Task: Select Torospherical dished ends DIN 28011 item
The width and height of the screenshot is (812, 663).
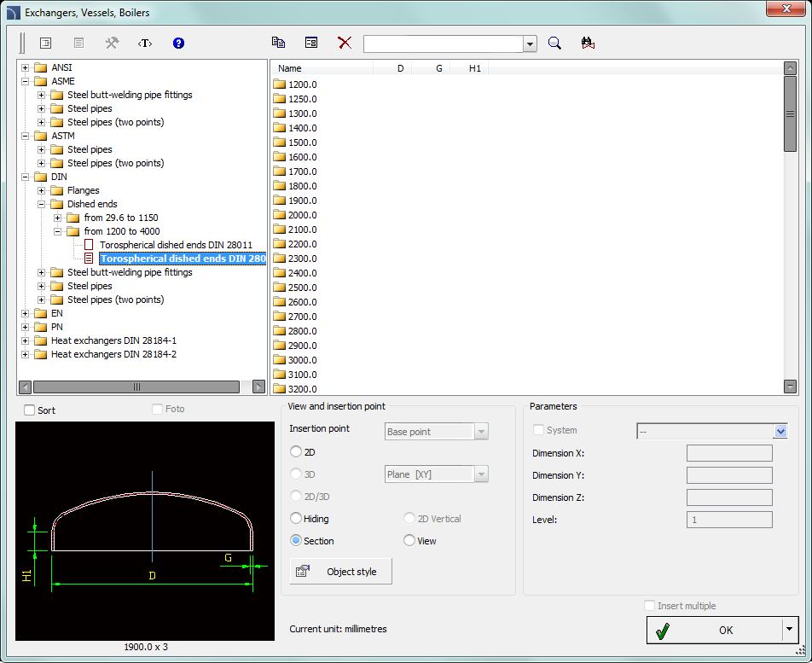Action: coord(176,245)
